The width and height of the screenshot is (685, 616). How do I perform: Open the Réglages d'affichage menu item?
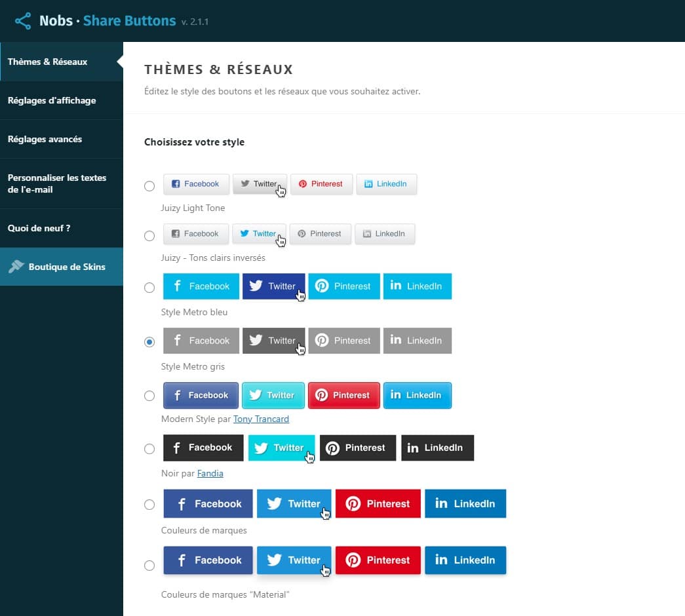(x=52, y=100)
